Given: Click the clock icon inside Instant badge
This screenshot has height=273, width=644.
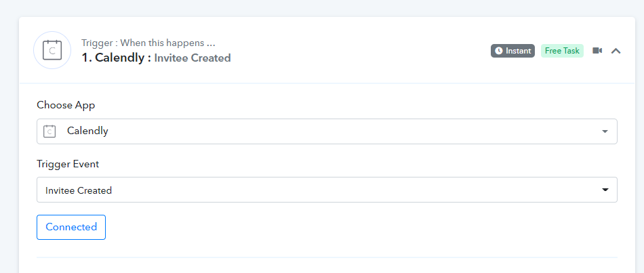Looking at the screenshot, I should (499, 51).
